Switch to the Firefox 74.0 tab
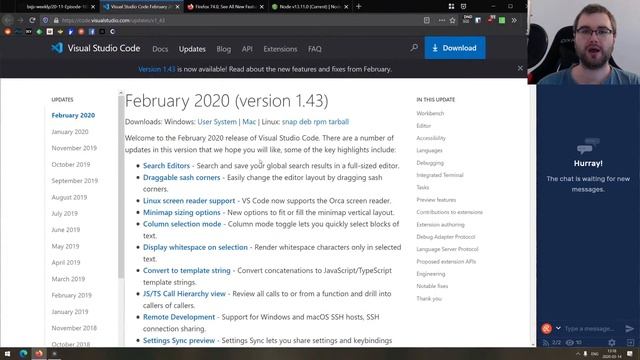Image resolution: width=640 pixels, height=360 pixels. [x=225, y=7]
